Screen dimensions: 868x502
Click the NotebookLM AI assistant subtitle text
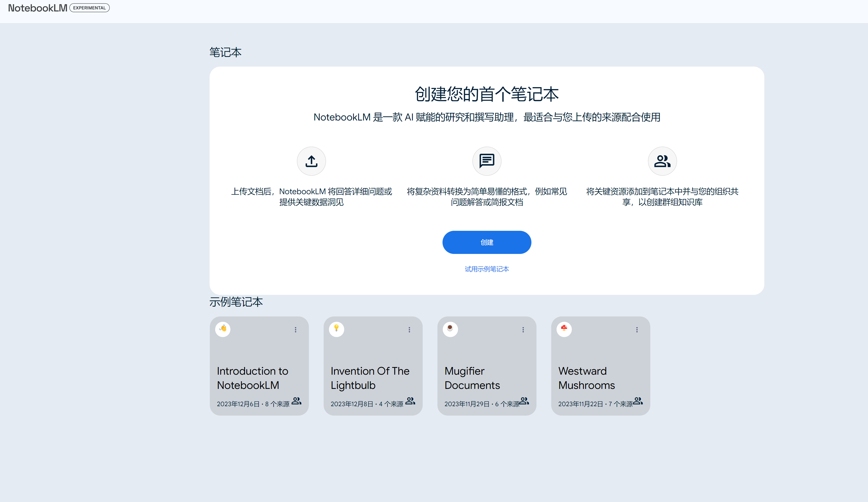487,117
